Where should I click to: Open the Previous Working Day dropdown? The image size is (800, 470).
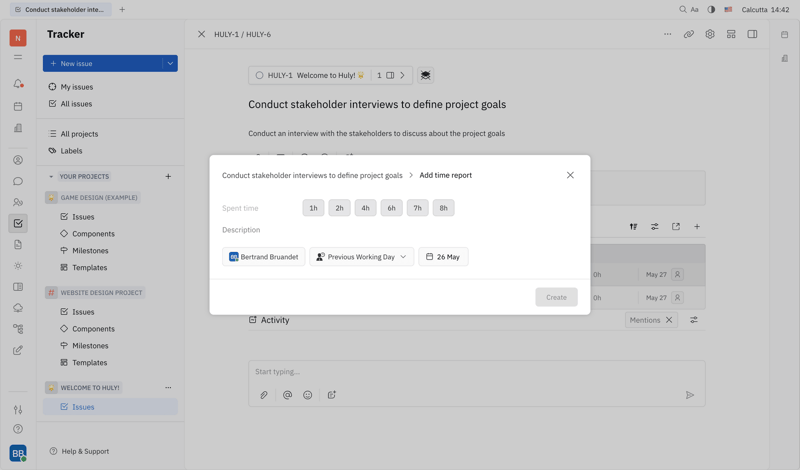[x=361, y=257]
